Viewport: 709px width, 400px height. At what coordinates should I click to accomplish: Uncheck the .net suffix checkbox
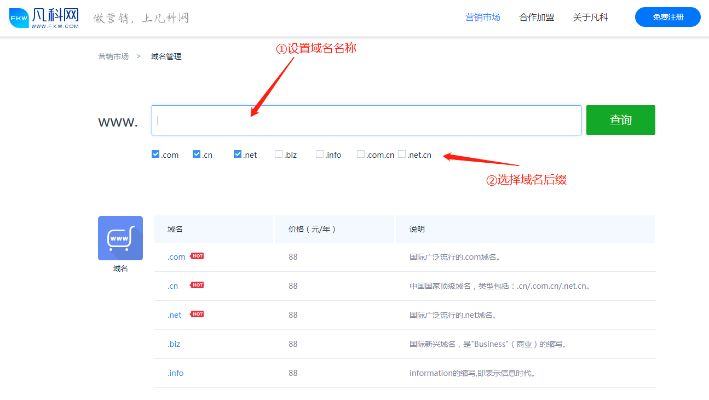(237, 154)
